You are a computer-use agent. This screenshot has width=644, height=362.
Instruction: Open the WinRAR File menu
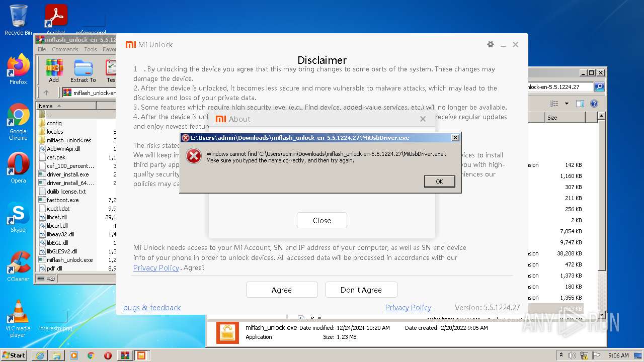point(42,49)
